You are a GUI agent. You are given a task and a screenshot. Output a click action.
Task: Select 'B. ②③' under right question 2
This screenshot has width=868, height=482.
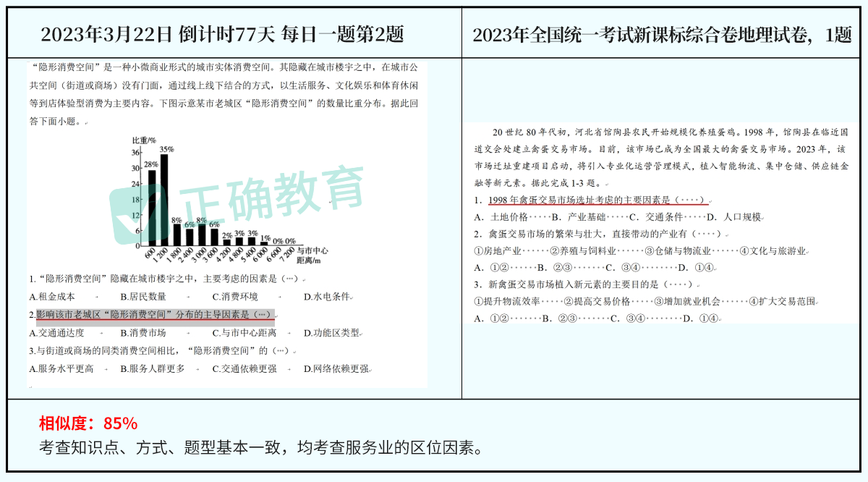(554, 269)
